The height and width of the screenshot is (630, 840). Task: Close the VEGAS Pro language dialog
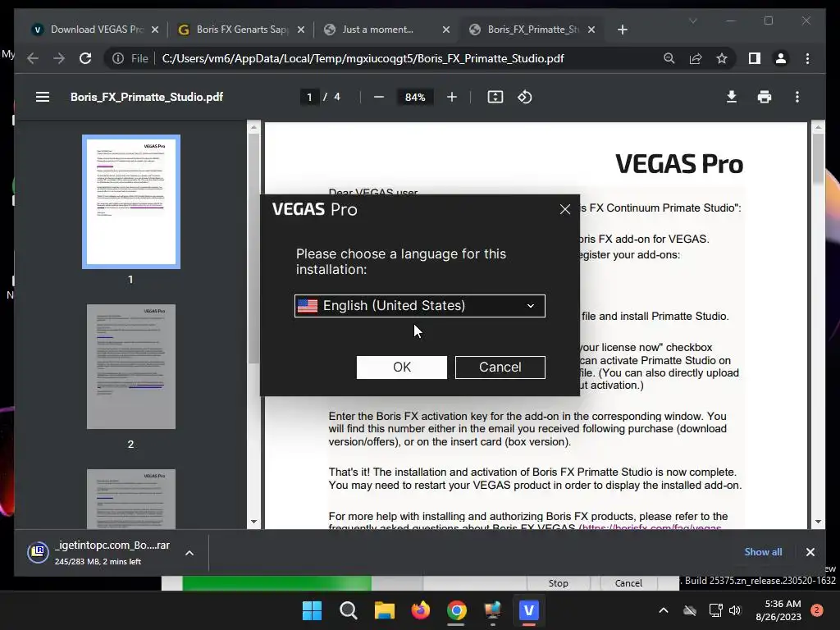(564, 209)
